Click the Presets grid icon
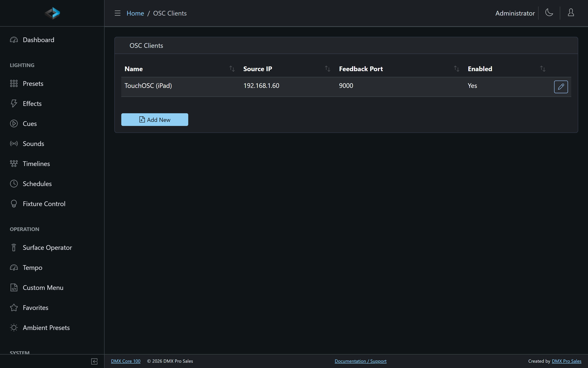The image size is (588, 368). pos(14,83)
